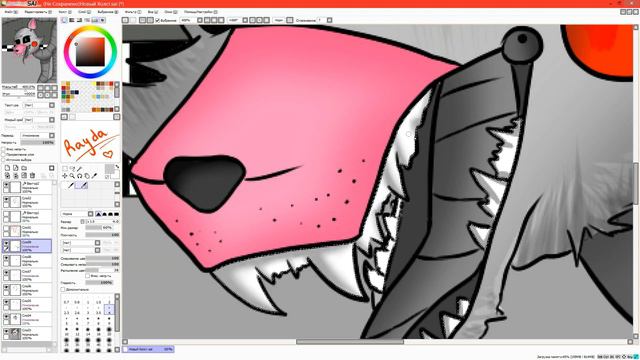Open the rotation angle field in toolbar

[235, 20]
